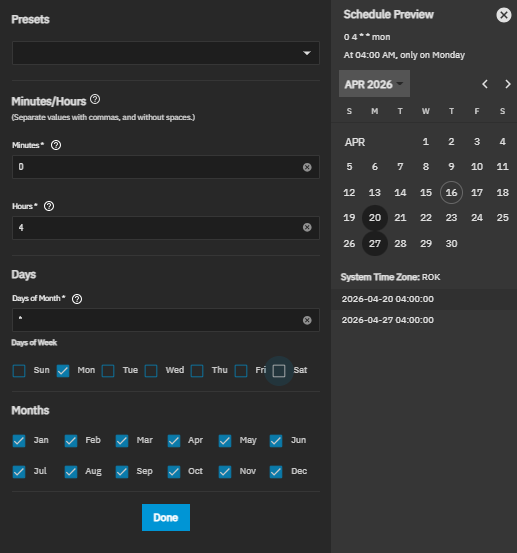Go to next month in calendar
The image size is (517, 553).
click(x=507, y=84)
